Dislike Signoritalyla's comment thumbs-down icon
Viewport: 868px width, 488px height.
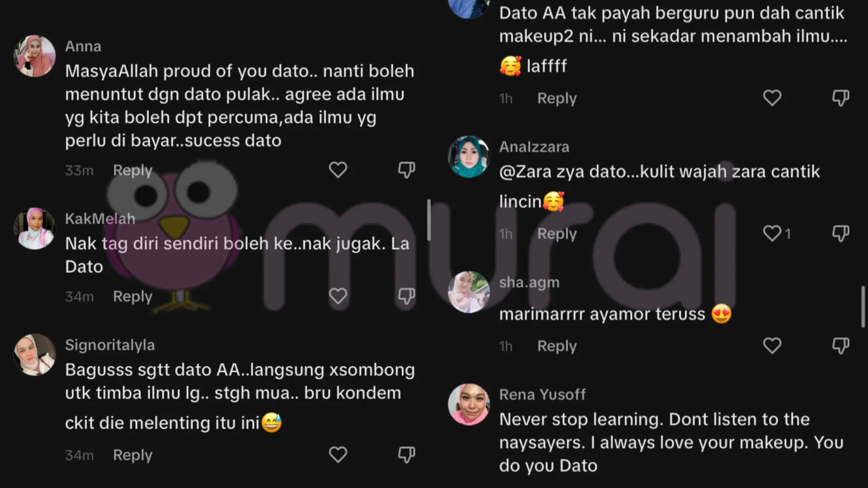tap(406, 455)
